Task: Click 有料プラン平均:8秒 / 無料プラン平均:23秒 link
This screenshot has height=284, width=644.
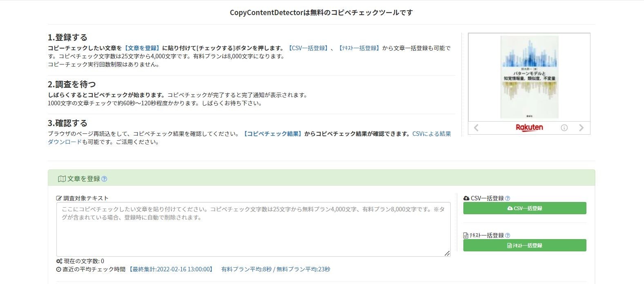Action: [x=276, y=269]
